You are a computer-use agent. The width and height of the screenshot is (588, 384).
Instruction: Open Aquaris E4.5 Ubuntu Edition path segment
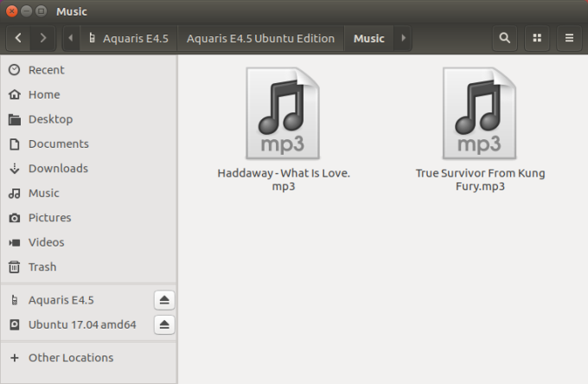pos(260,38)
